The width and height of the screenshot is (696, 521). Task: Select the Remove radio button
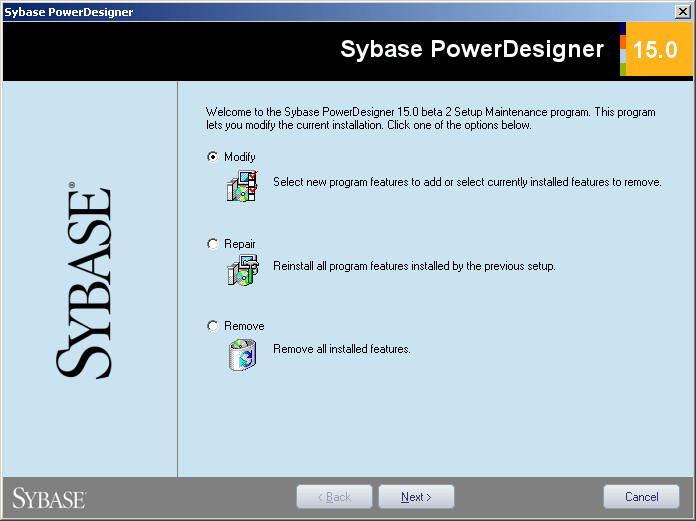213,326
